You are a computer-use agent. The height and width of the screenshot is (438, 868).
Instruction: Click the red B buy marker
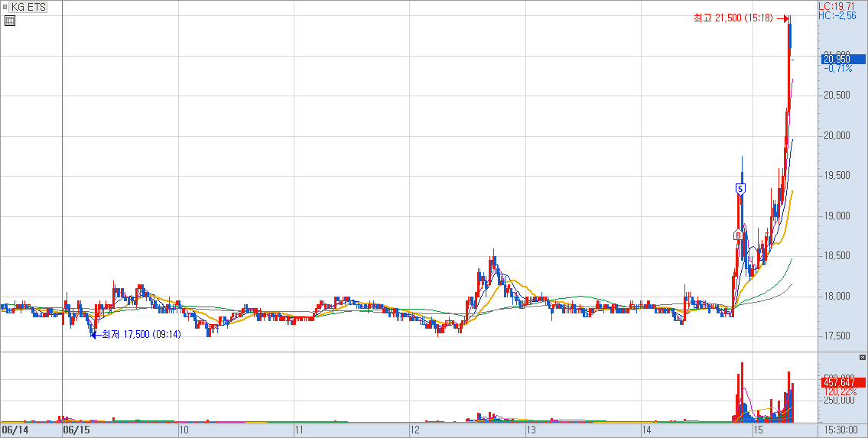738,235
